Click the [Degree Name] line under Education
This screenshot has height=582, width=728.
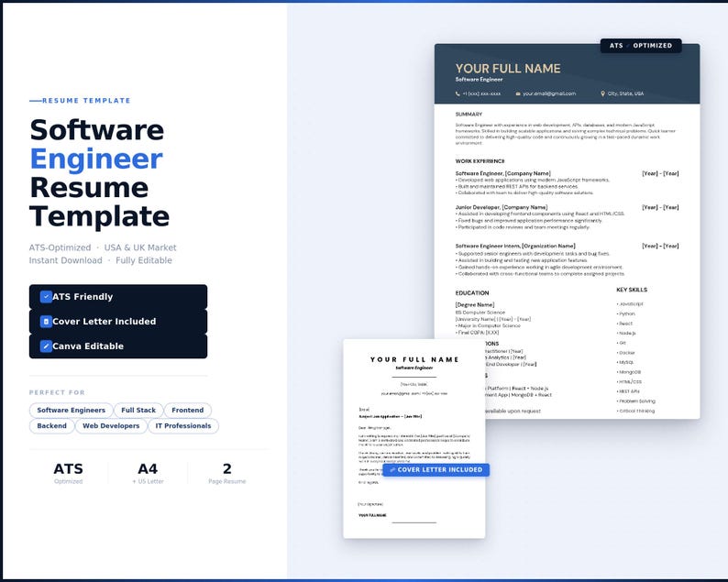475,305
